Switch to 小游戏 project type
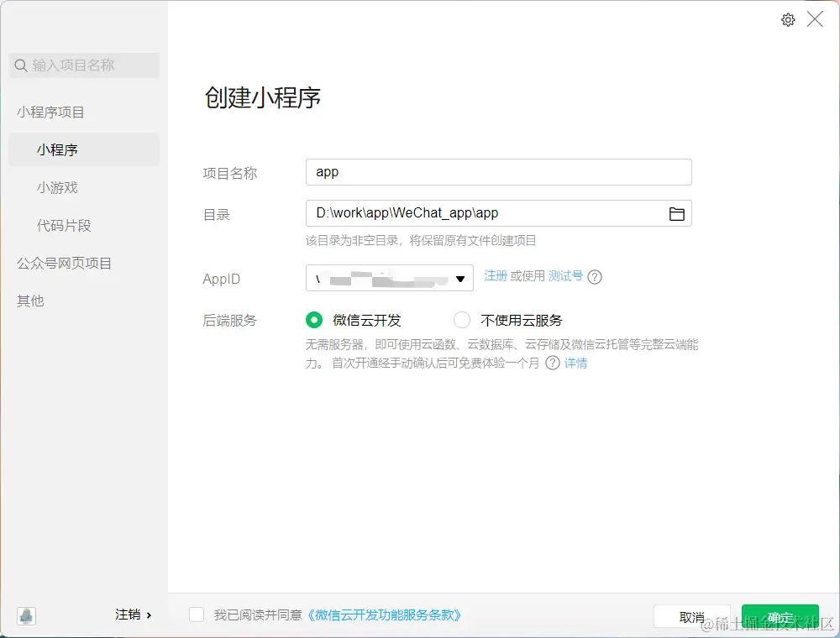 coord(57,187)
